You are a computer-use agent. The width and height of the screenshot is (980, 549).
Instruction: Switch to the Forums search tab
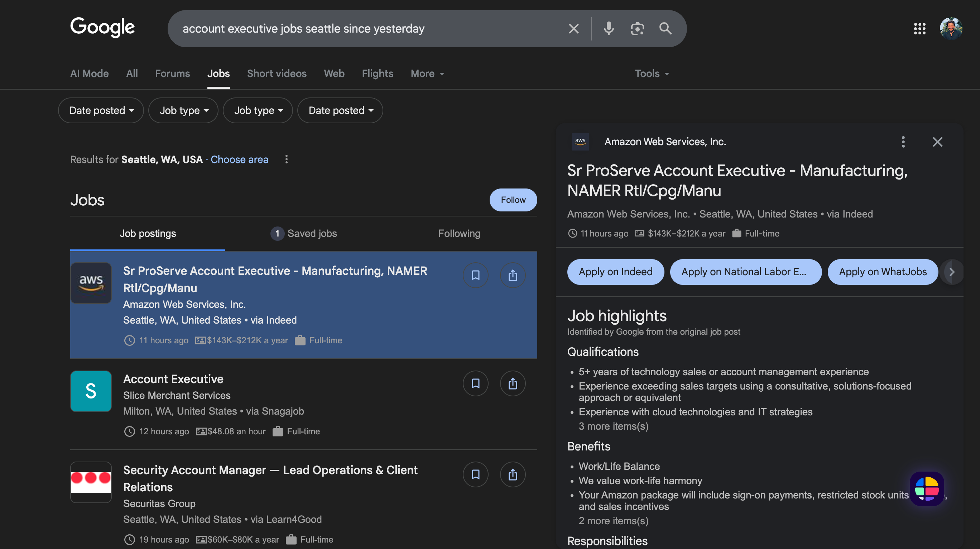click(172, 73)
